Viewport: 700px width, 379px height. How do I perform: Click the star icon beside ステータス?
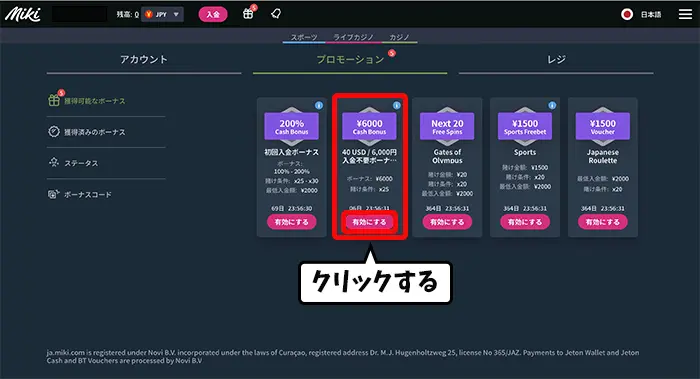[x=54, y=162]
